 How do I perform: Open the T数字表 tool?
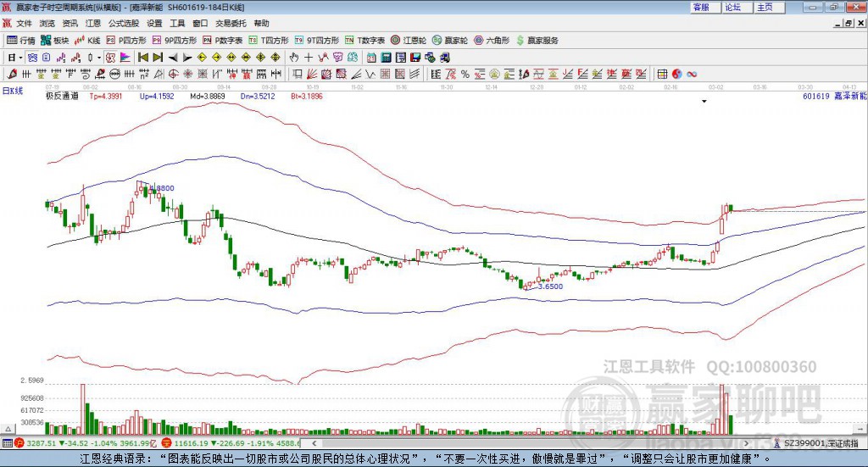[364, 41]
